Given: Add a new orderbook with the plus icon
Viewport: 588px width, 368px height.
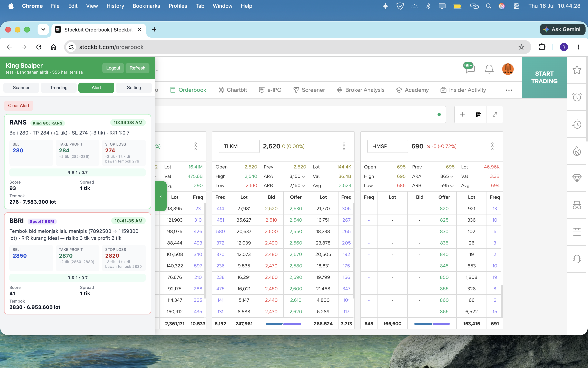Looking at the screenshot, I should tap(462, 114).
